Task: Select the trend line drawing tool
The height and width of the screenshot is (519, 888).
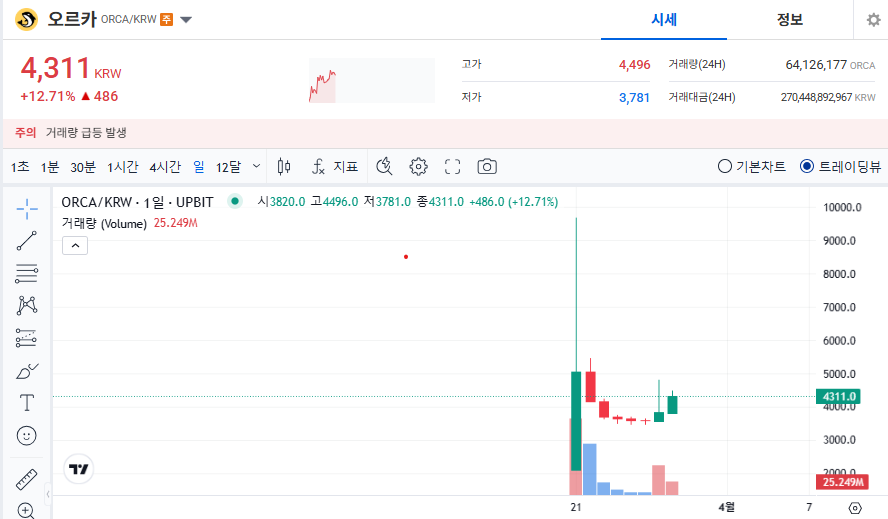Action: (27, 241)
